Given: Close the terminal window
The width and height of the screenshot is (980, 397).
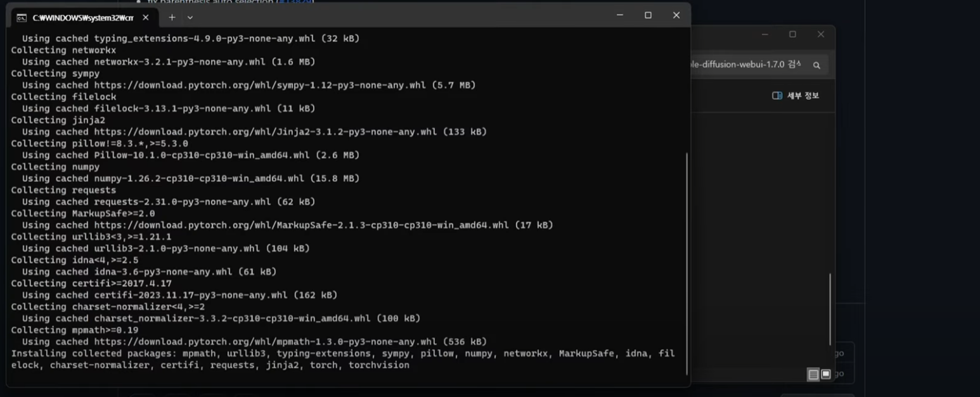Looking at the screenshot, I should 676,15.
